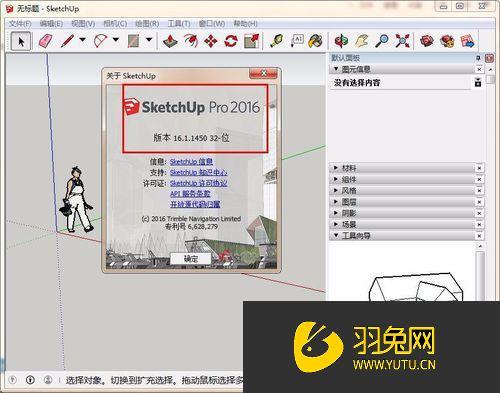Open the 文件(F) menu
The image size is (500, 393).
(20, 24)
